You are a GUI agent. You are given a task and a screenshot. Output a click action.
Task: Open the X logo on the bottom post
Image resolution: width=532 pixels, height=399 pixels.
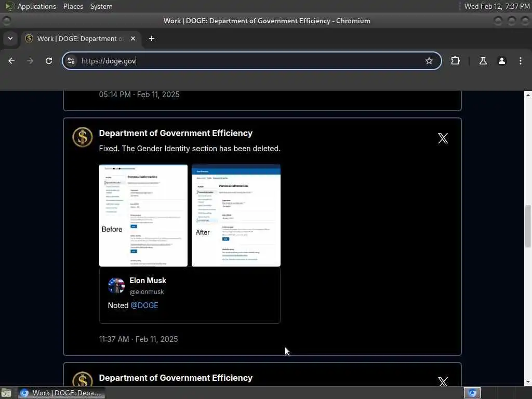(443, 381)
